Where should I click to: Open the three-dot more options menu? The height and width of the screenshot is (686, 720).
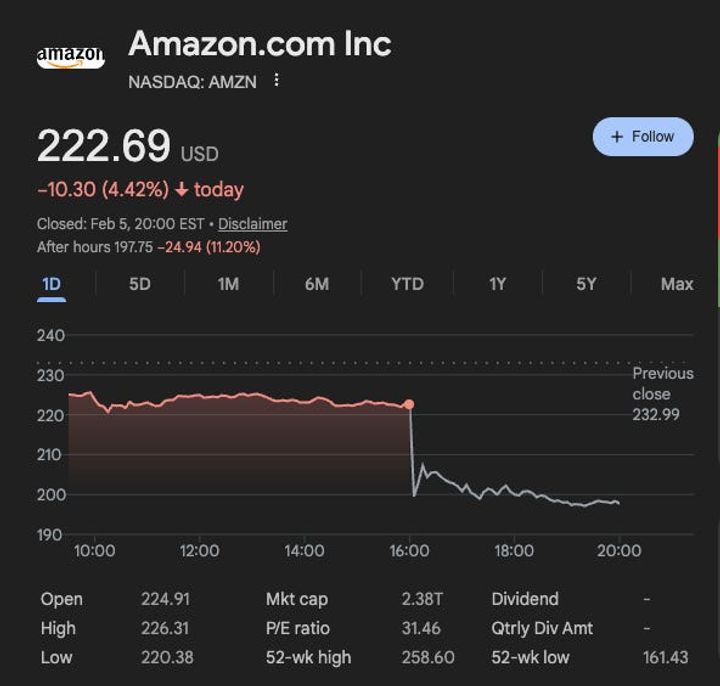coord(277,81)
